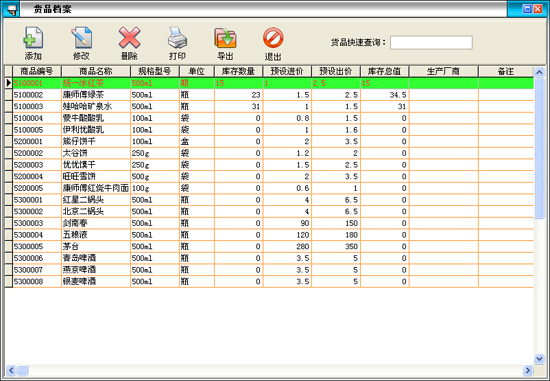The width and height of the screenshot is (550, 381).
Task: Click the 250g spec of 太谷饼
Action: (x=155, y=153)
